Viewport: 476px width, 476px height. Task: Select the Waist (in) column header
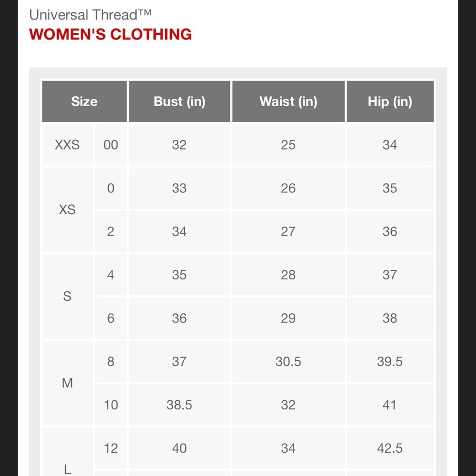coord(288,101)
